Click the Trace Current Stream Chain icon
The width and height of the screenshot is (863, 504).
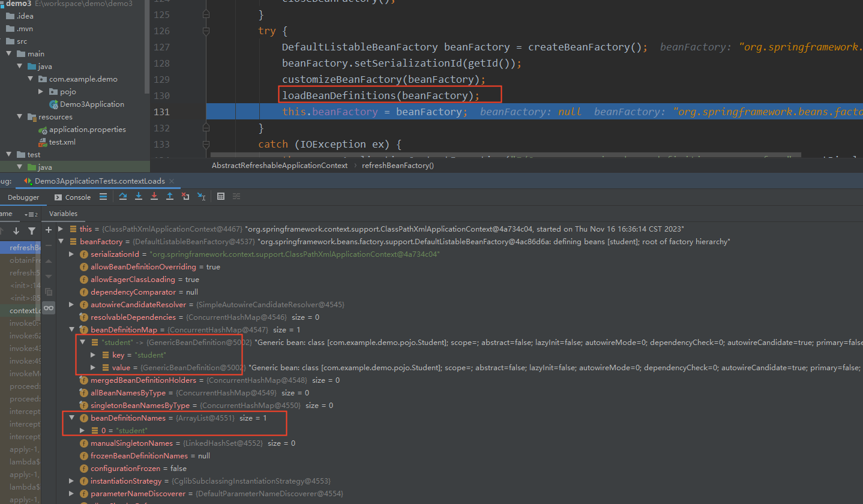tap(236, 196)
